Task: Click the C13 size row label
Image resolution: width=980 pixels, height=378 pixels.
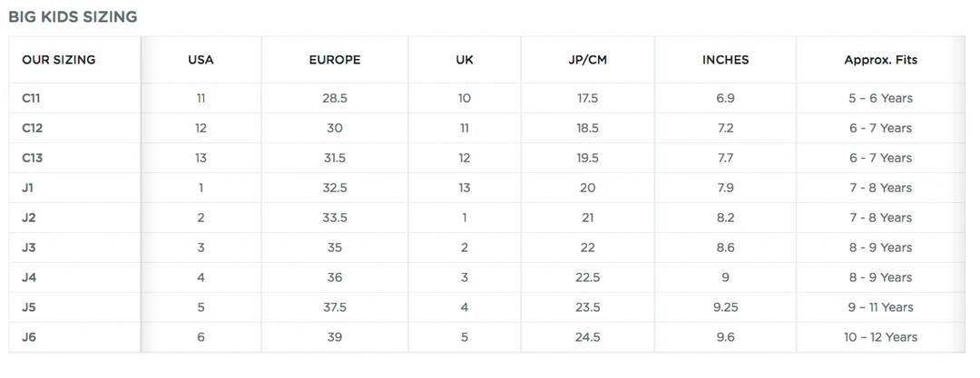Action: (x=32, y=158)
